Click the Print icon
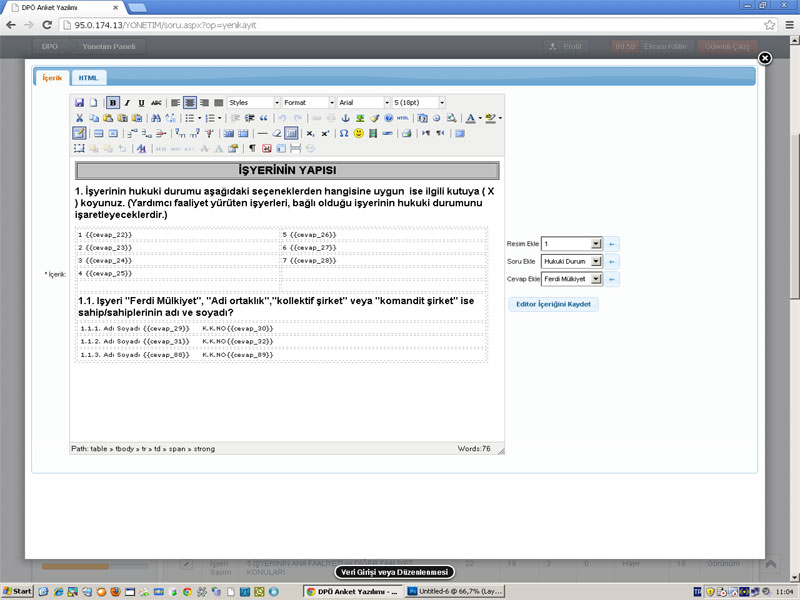The width and height of the screenshot is (800, 600). tap(406, 133)
